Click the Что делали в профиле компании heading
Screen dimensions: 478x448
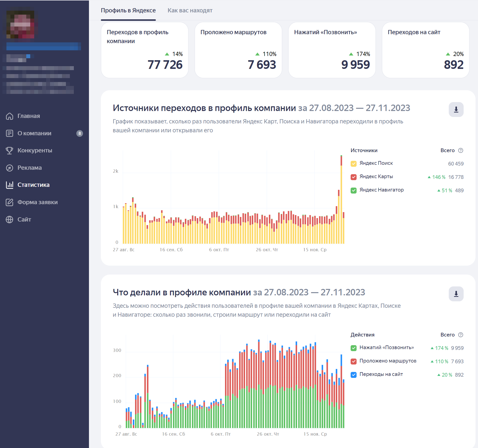182,292
